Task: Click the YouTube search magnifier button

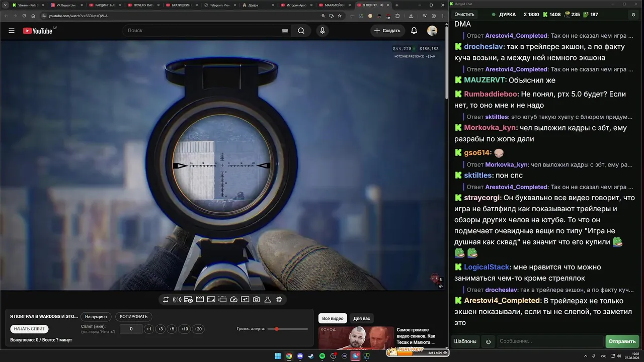Action: tap(301, 31)
